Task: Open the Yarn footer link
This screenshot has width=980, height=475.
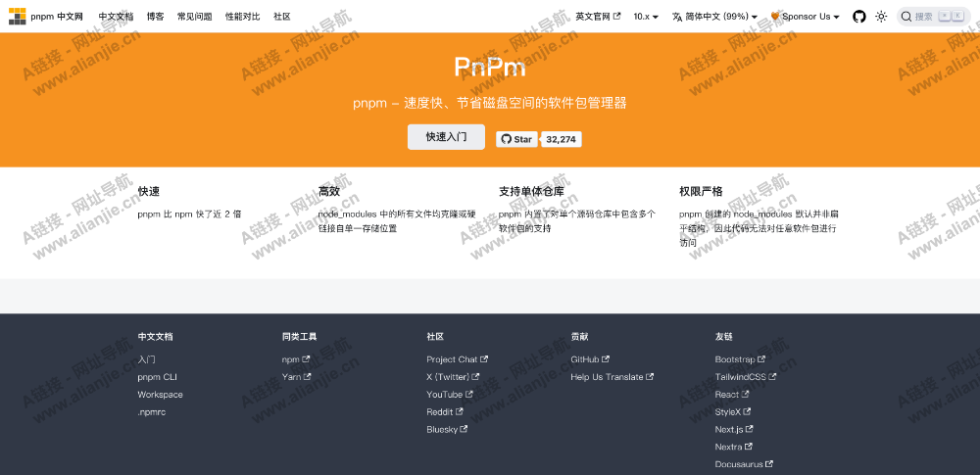Action: pyautogui.click(x=296, y=377)
